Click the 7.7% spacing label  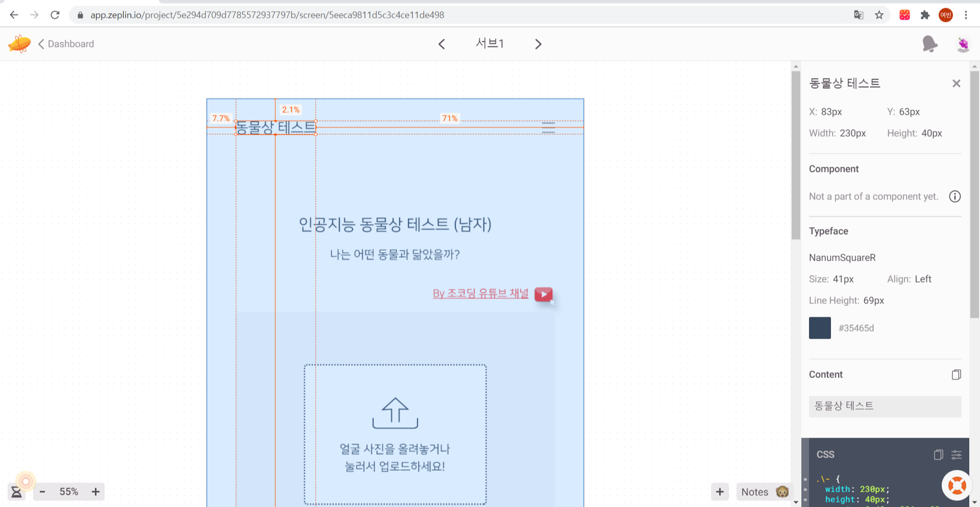tap(221, 118)
